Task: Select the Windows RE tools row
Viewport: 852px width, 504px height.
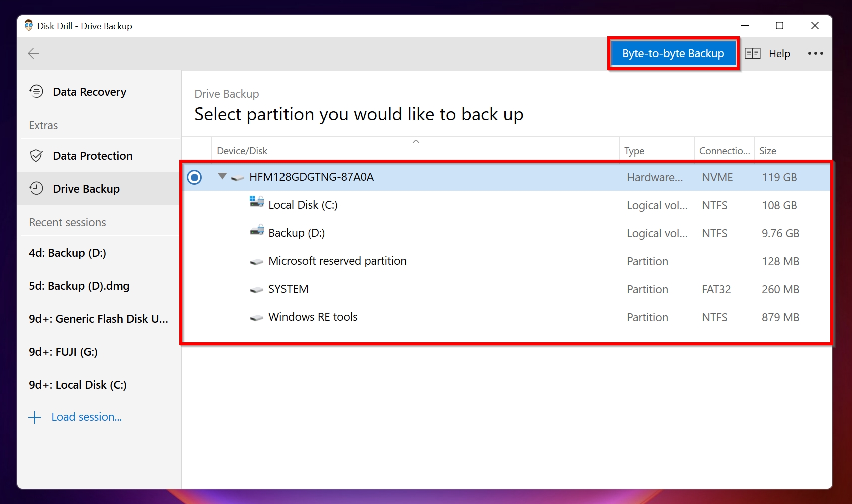Action: [506, 317]
